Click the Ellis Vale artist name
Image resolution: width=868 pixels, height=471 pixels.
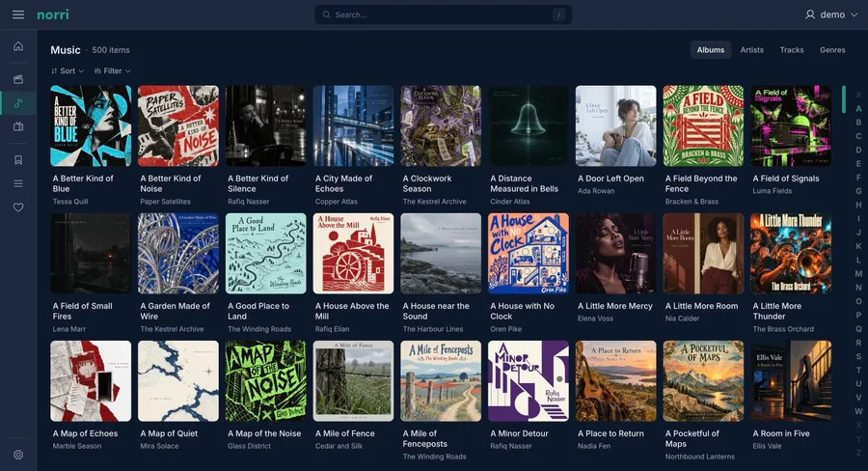767,446
